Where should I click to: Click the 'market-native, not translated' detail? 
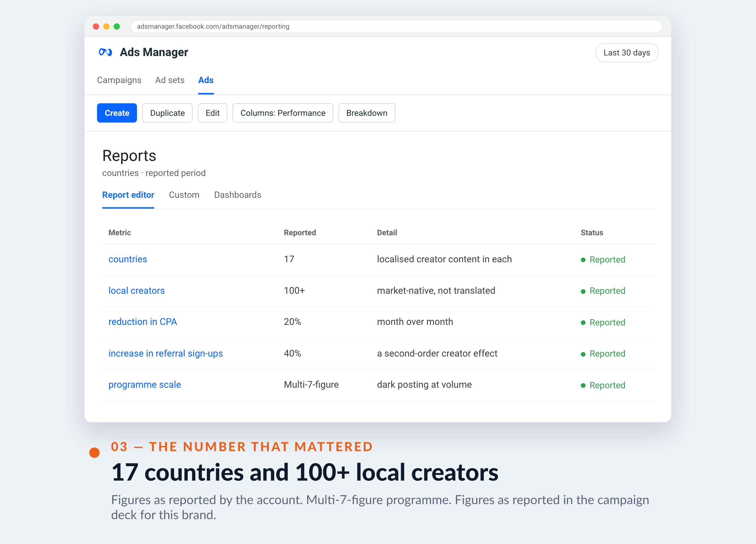tap(436, 291)
